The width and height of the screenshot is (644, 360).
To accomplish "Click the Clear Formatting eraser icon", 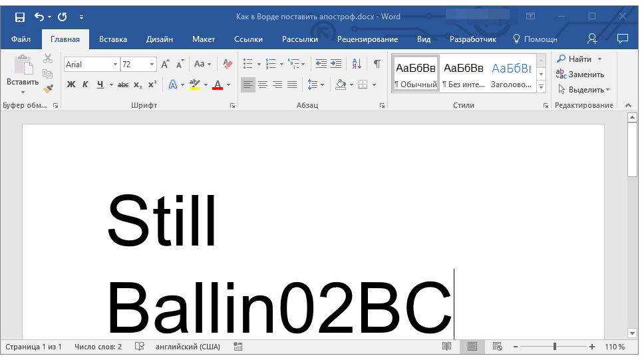I will [228, 64].
